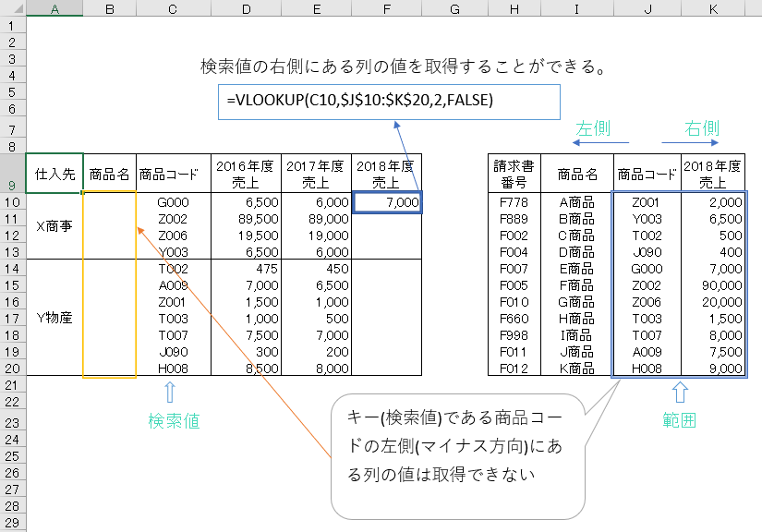Select A商品 cell
This screenshot has width=762, height=532.
pos(577,202)
